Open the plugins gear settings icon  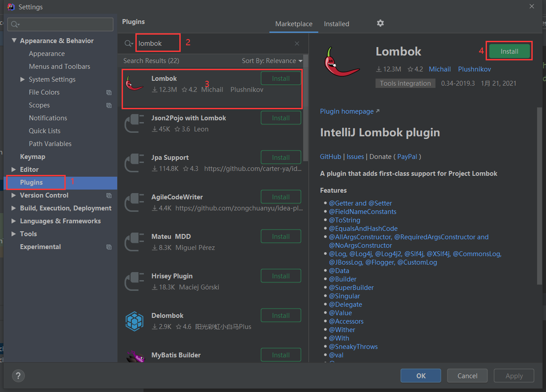click(x=380, y=23)
